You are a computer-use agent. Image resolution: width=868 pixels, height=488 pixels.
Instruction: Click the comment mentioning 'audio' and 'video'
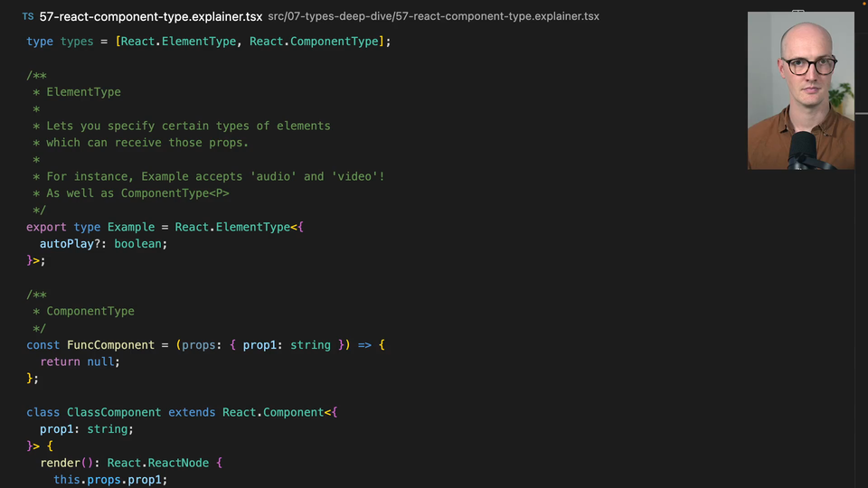pyautogui.click(x=215, y=176)
